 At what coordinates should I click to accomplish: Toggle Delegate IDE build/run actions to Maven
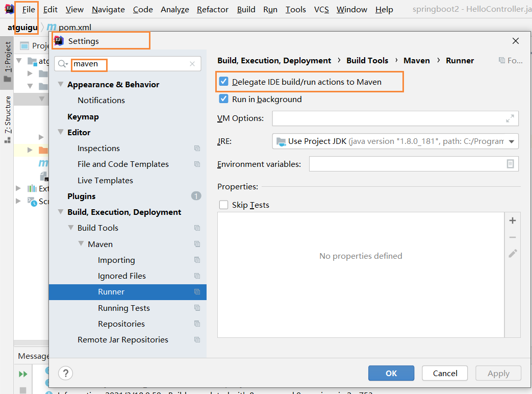(x=223, y=82)
